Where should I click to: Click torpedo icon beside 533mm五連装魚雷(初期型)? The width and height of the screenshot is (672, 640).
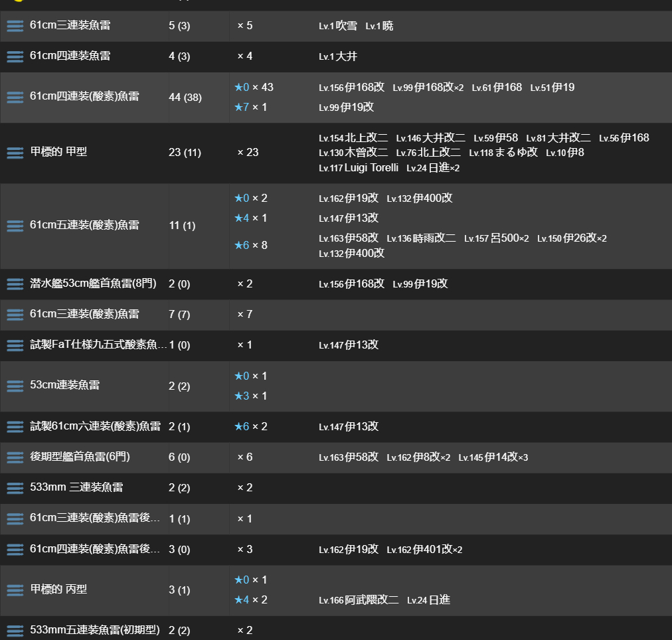[15, 631]
